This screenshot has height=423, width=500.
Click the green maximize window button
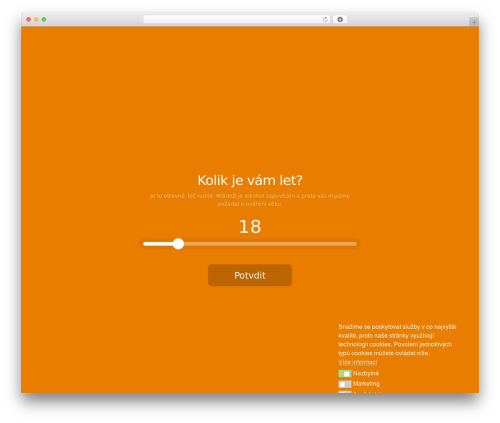[44, 19]
